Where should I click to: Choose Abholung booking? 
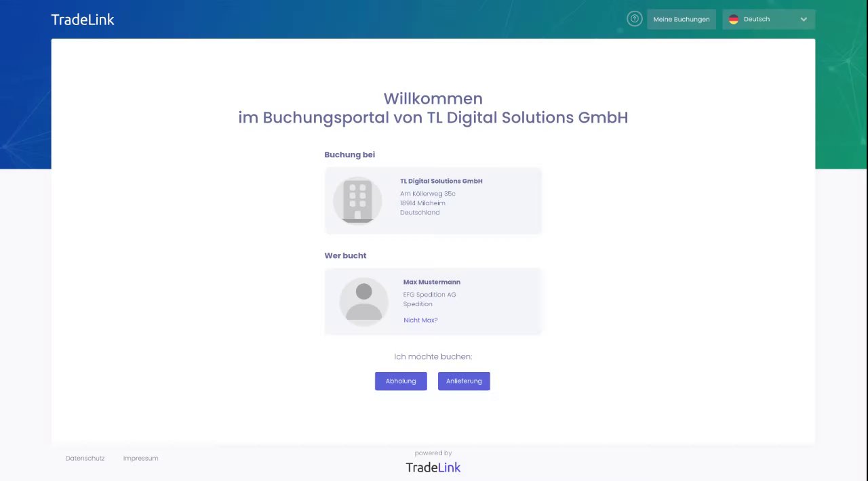click(401, 381)
